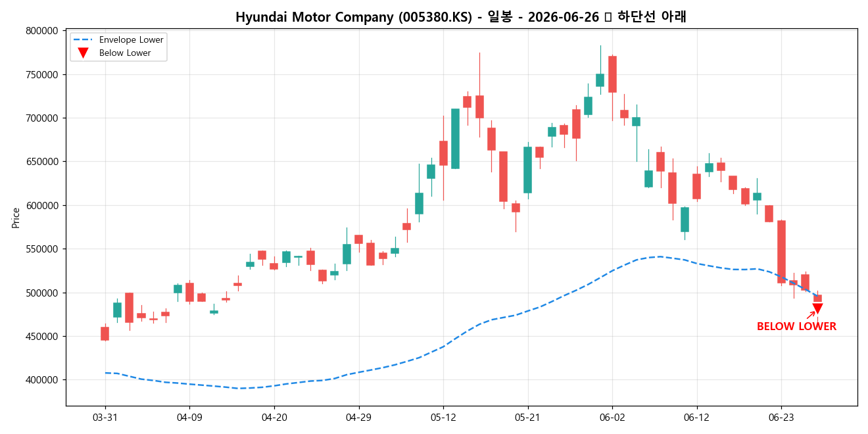The height and width of the screenshot is (434, 868).
Task: Click the 700000 y-axis tick label
Action: pos(42,118)
